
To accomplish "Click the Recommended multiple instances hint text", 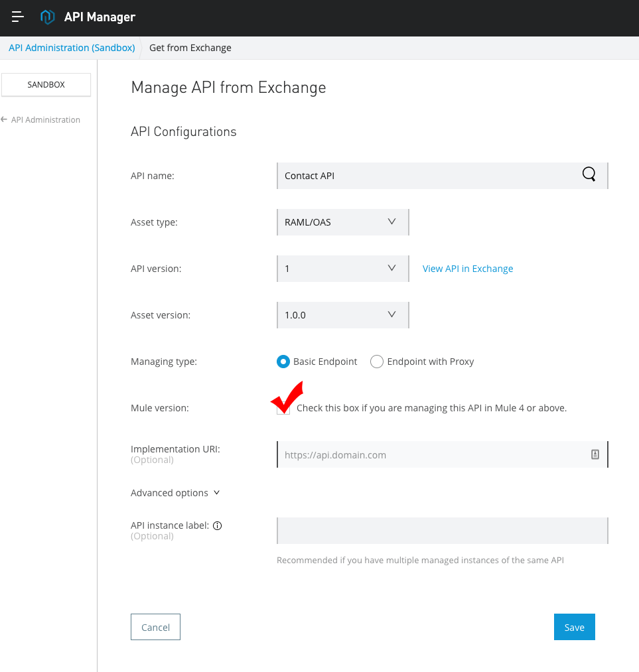I will coord(420,560).
